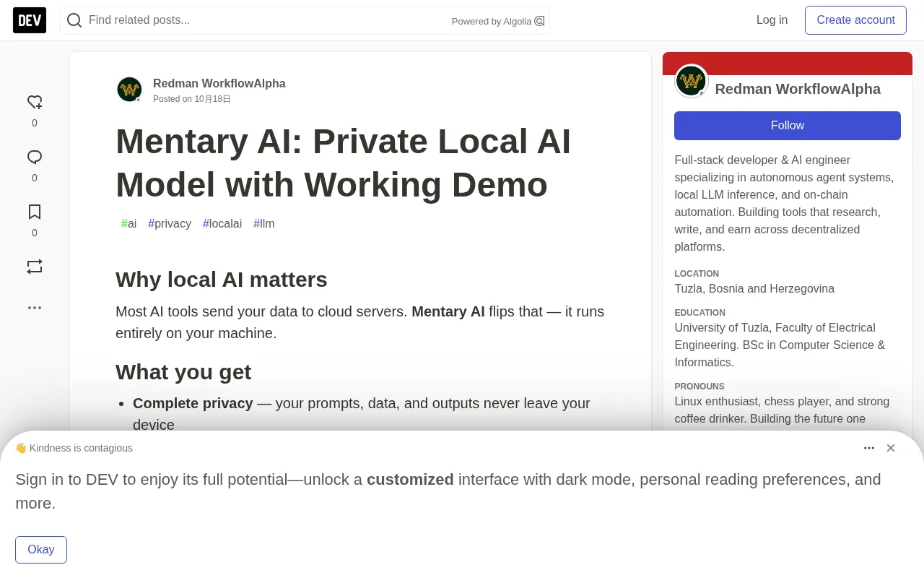Screen dimensions: 924x578
Task: Open Redman WorkflowAlpha name in profile card
Action: tap(798, 89)
